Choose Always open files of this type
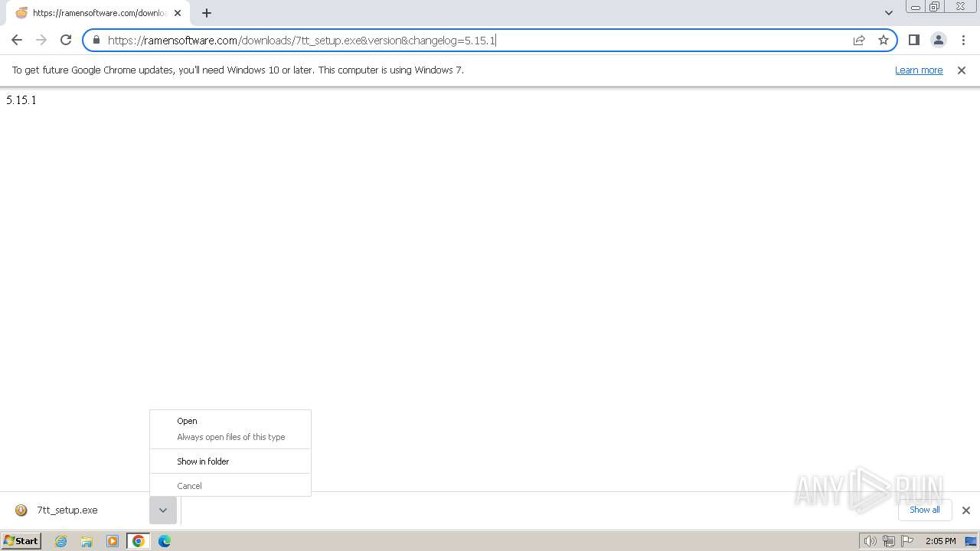The height and width of the screenshot is (551, 980). coord(230,437)
